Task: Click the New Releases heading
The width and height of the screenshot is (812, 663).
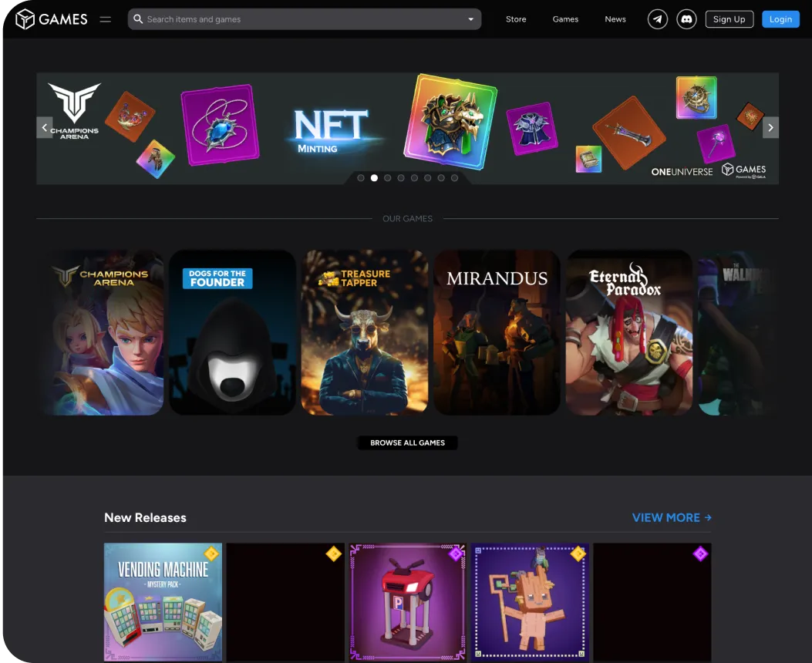Action: (x=145, y=517)
